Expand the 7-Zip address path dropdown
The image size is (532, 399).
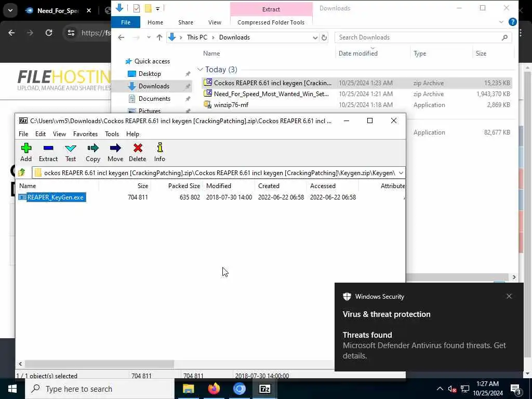[401, 173]
